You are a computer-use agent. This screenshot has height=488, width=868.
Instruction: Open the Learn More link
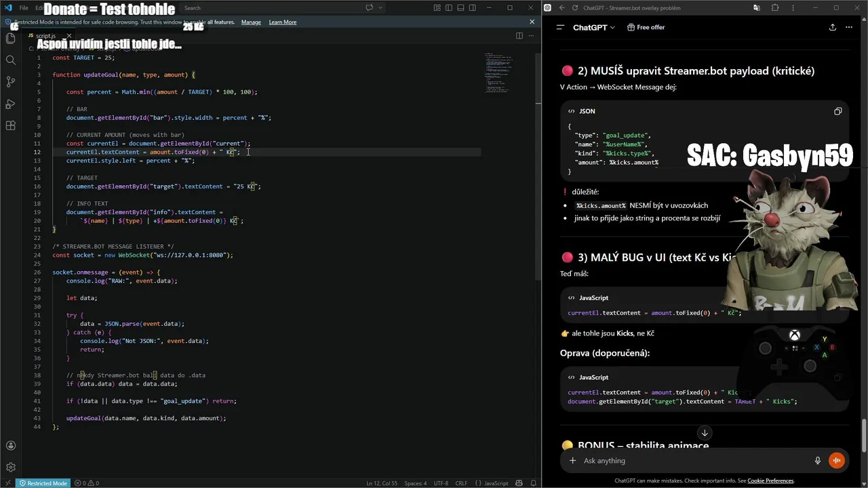[x=283, y=22]
